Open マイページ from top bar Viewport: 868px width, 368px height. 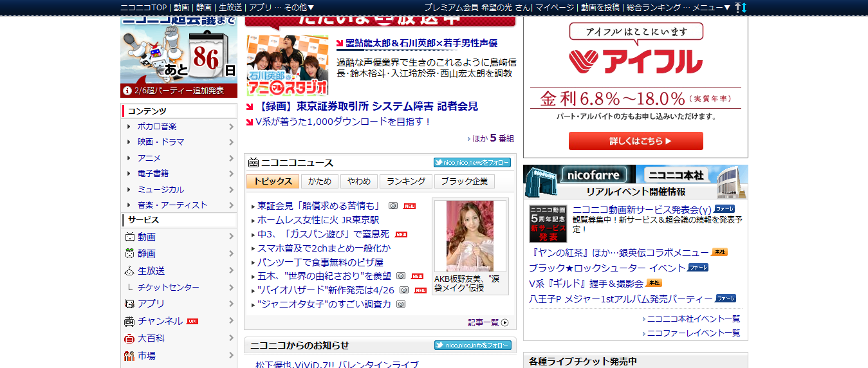(555, 7)
